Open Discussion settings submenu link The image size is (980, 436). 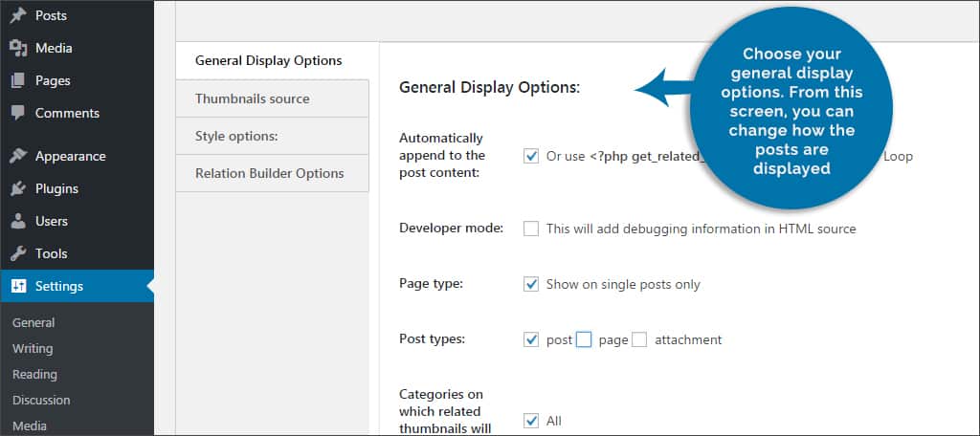pyautogui.click(x=41, y=400)
